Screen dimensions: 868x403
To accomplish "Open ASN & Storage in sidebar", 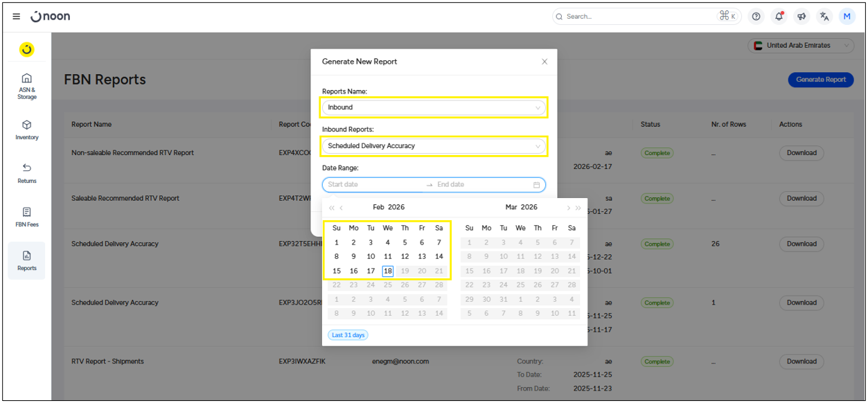I will [x=27, y=87].
